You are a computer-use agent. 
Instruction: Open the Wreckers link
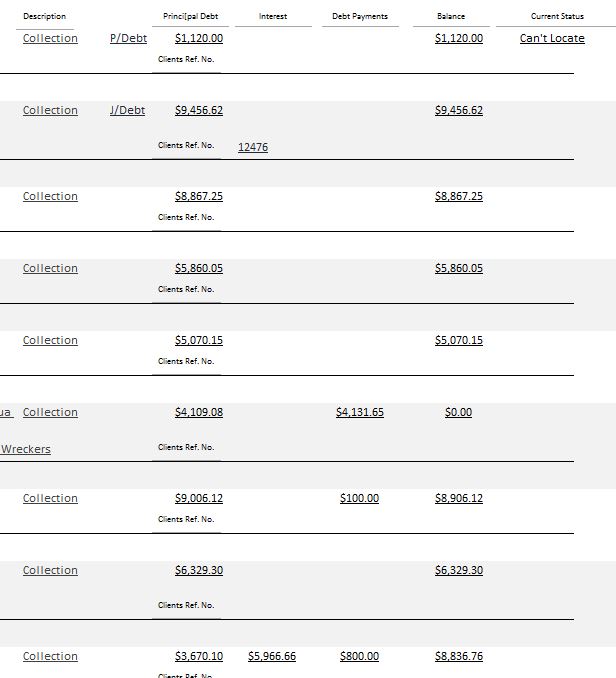(26, 449)
